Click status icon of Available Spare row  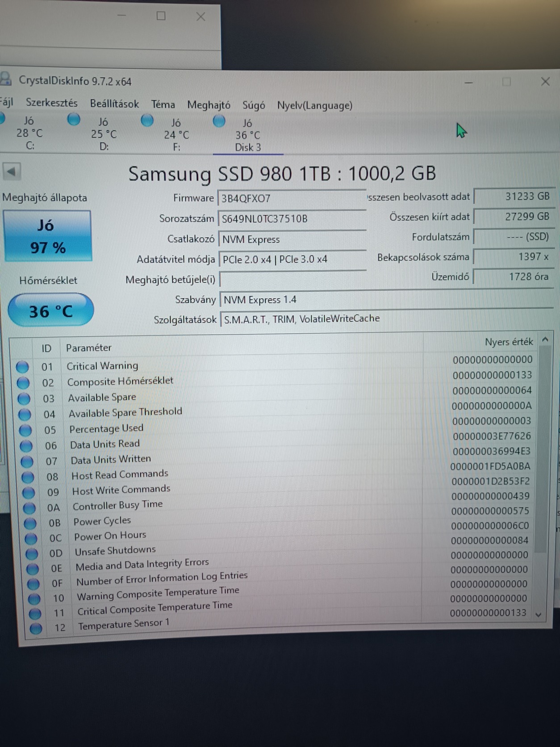pyautogui.click(x=24, y=399)
